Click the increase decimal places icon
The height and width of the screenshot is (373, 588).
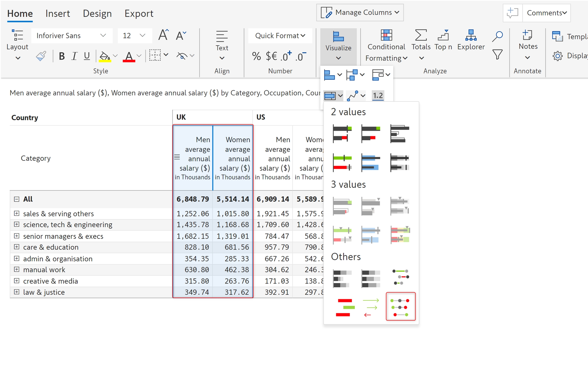286,56
